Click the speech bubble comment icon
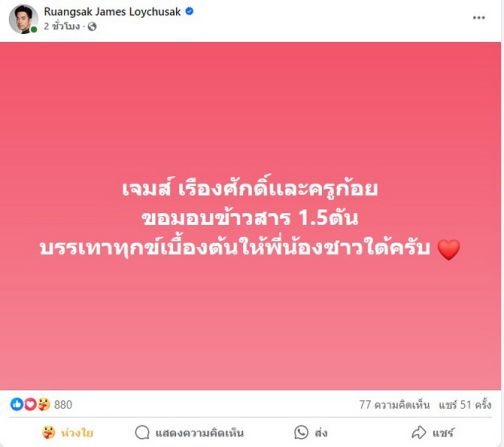 [x=142, y=433]
